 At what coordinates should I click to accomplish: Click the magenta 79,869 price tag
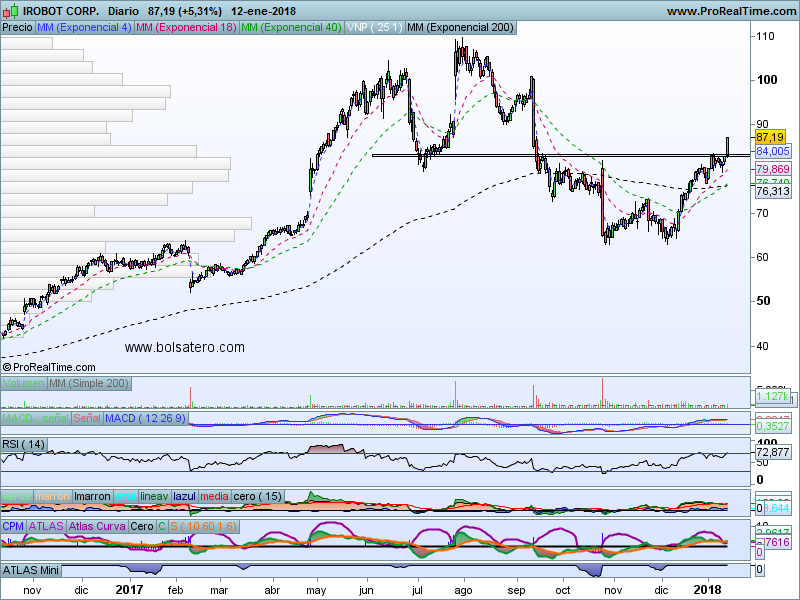coord(773,169)
